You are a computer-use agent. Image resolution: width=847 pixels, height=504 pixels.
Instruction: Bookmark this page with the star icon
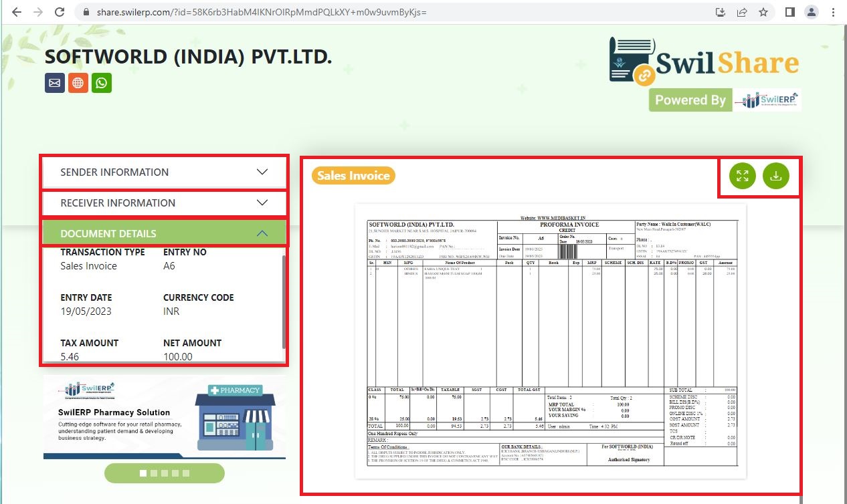pyautogui.click(x=763, y=12)
